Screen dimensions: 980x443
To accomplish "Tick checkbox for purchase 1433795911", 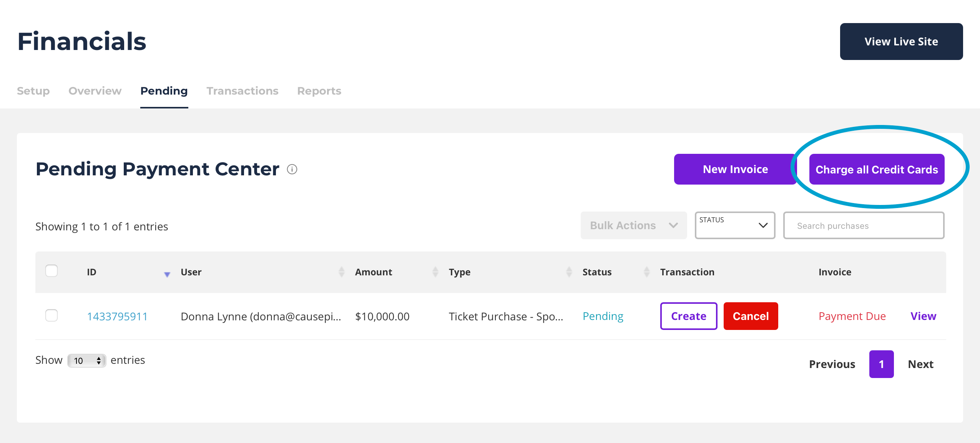I will pos(51,315).
